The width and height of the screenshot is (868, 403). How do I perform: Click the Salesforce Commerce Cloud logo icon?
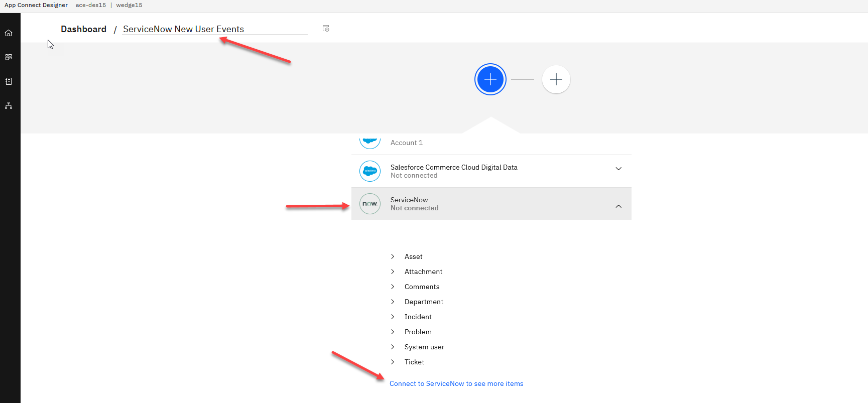click(370, 171)
